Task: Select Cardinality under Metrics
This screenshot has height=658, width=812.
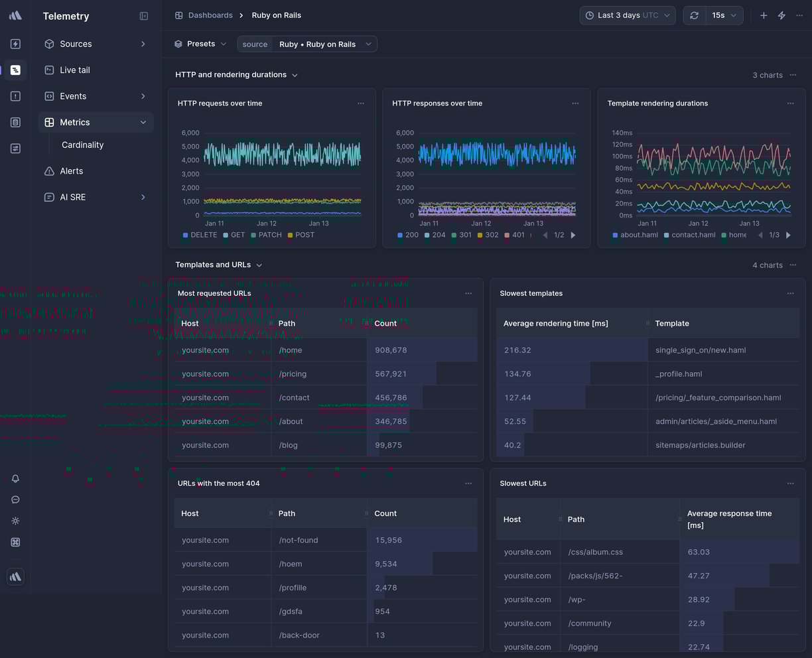Action: coord(82,145)
